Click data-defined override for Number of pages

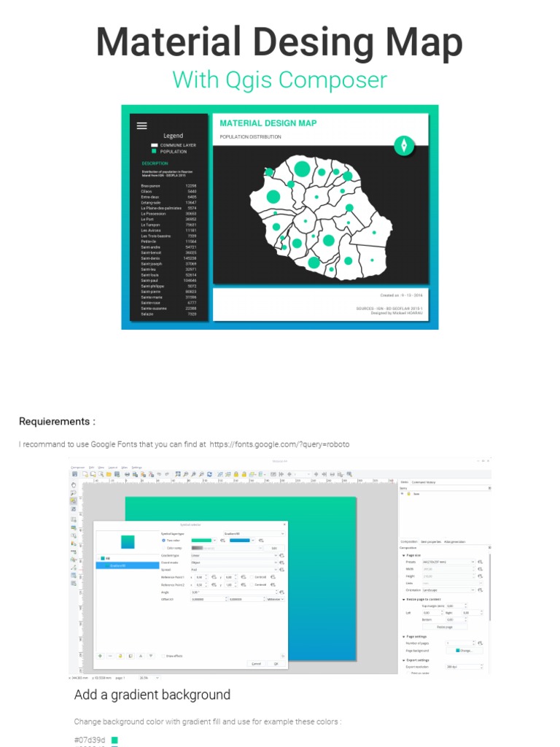coord(480,643)
